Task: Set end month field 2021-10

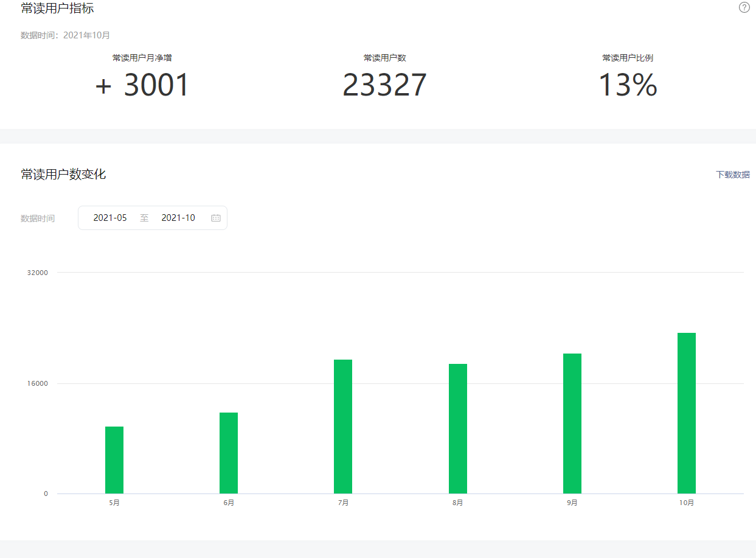Action: click(178, 218)
